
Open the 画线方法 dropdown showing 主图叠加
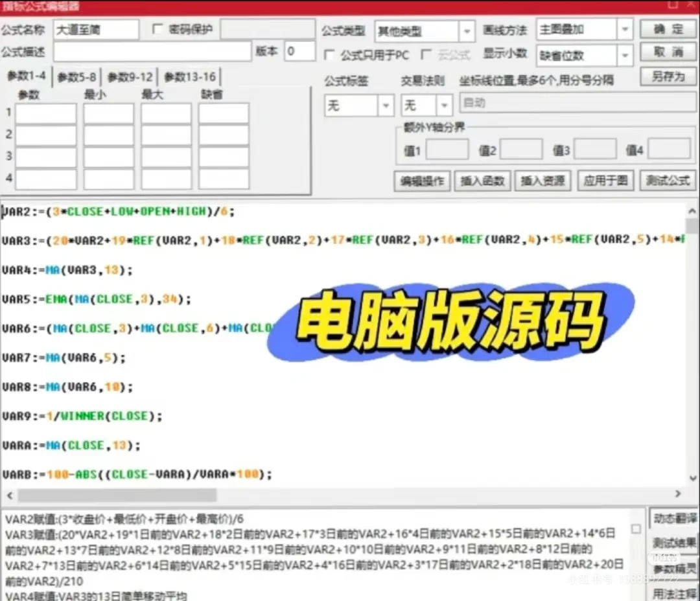[x=624, y=28]
